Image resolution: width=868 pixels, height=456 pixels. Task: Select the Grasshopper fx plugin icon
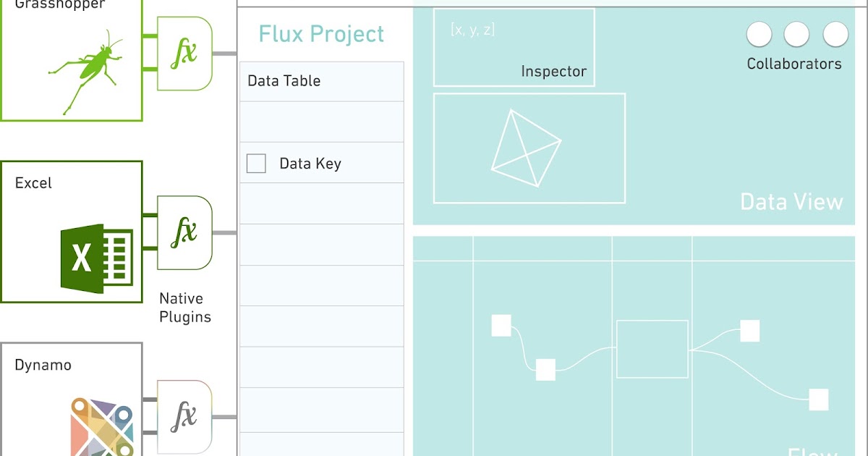pyautogui.click(x=185, y=54)
